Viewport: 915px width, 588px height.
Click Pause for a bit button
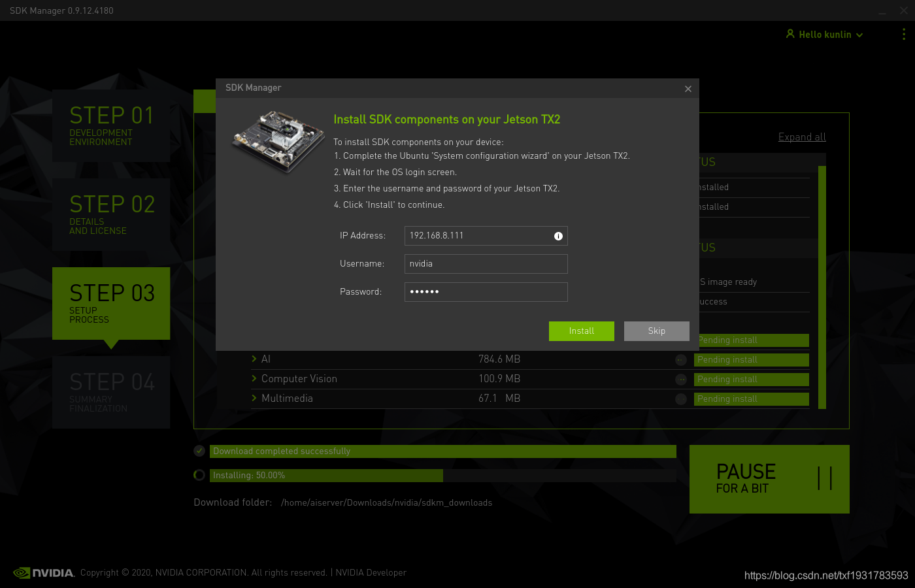769,479
